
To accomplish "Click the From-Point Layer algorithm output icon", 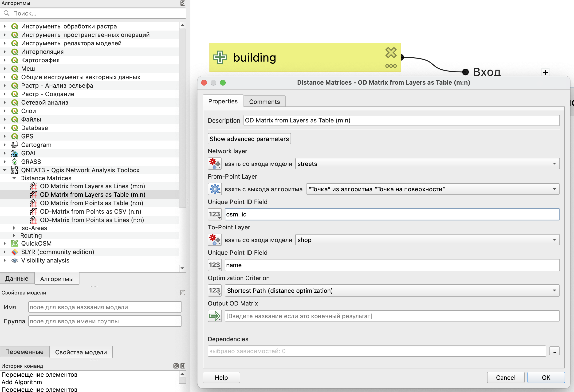I will (214, 189).
